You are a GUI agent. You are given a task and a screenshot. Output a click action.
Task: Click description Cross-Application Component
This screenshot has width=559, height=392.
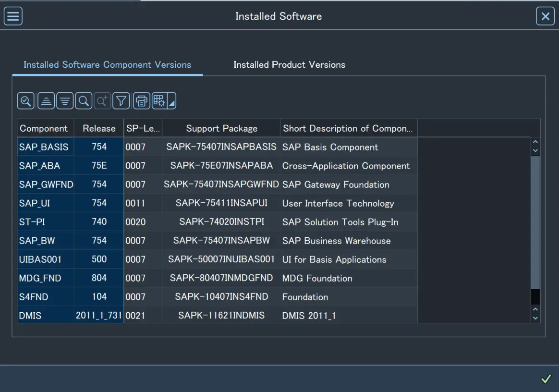coord(349,166)
